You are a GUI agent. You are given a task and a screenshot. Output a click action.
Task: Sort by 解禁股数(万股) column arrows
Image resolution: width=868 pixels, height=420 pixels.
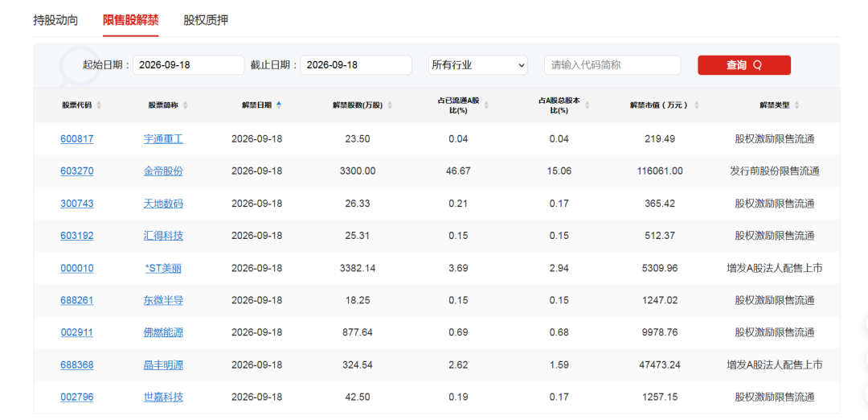(390, 105)
